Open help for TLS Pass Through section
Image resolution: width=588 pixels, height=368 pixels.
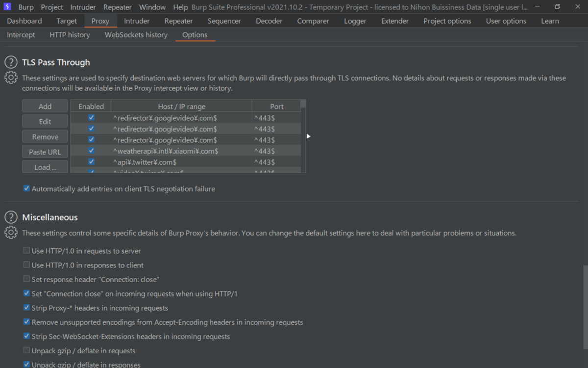tap(11, 62)
